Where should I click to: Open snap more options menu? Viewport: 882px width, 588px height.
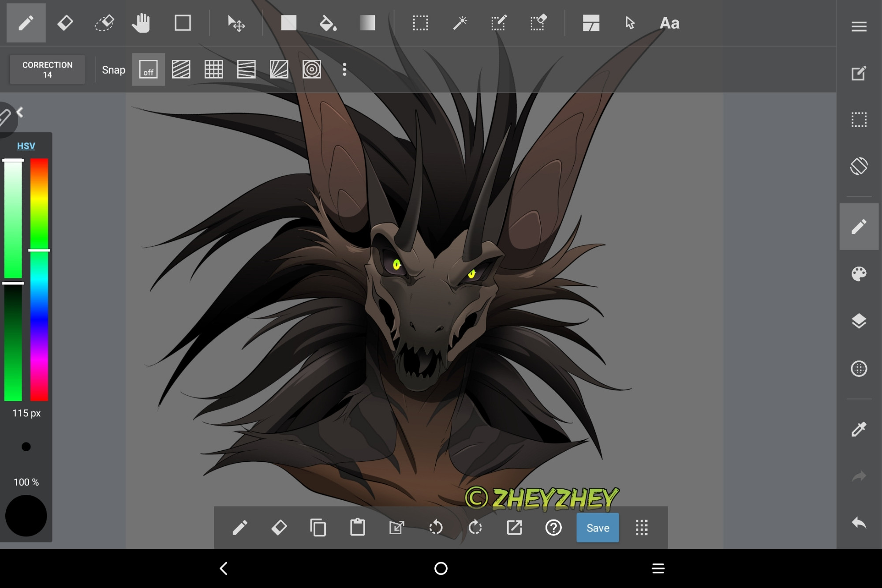point(344,70)
